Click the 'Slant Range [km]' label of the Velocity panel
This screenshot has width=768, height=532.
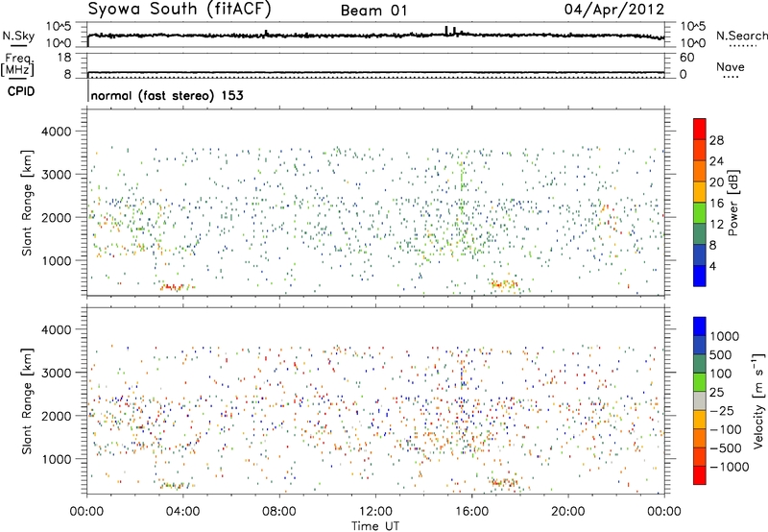(27, 401)
